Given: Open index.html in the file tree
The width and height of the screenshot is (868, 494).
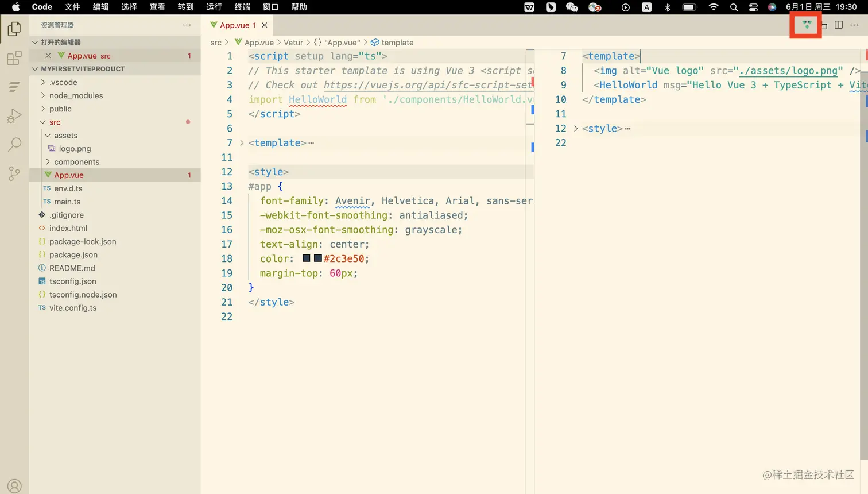Looking at the screenshot, I should click(68, 228).
